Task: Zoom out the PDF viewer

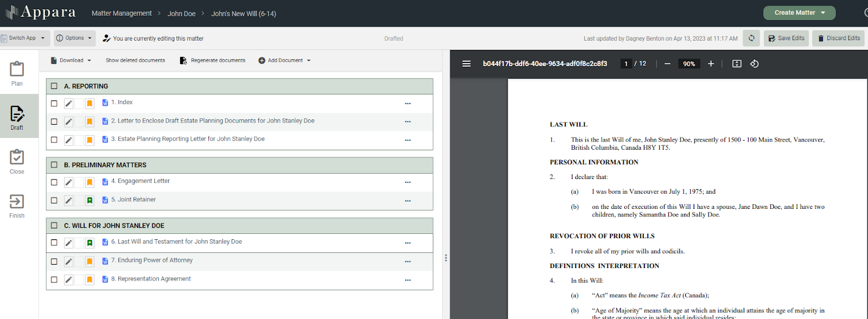Action: (x=667, y=63)
